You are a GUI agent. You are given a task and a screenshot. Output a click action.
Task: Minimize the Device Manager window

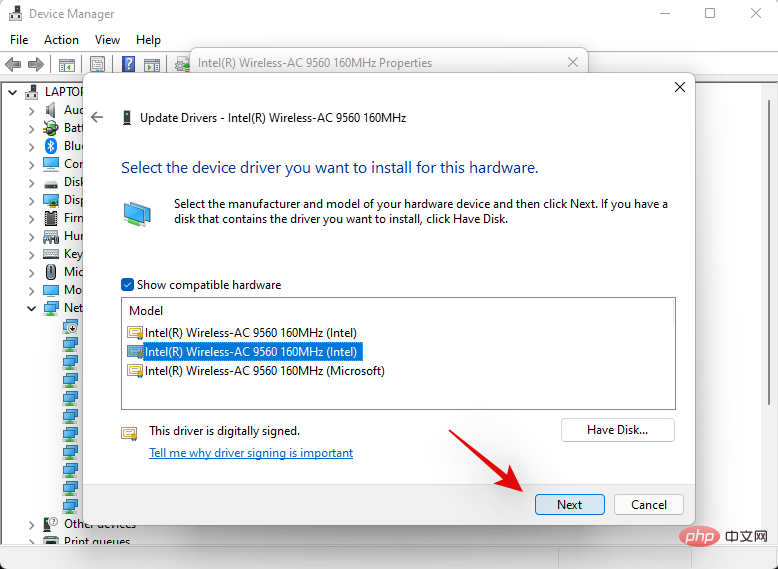[665, 13]
